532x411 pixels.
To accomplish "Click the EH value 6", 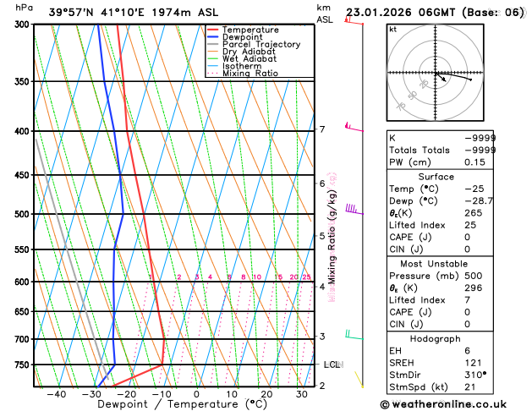I will coord(467,351).
